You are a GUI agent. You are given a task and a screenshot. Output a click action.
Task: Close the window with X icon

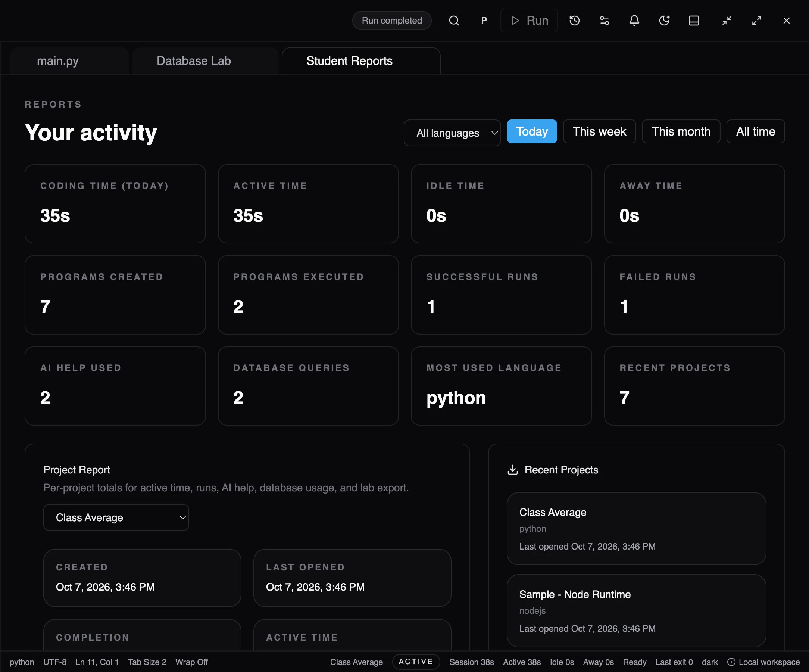[x=787, y=21]
